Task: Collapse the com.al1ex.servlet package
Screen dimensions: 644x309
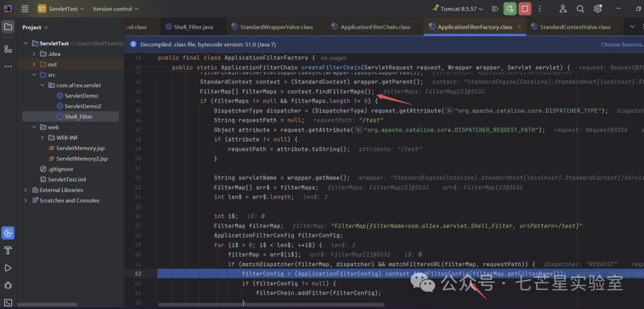Action: point(42,85)
